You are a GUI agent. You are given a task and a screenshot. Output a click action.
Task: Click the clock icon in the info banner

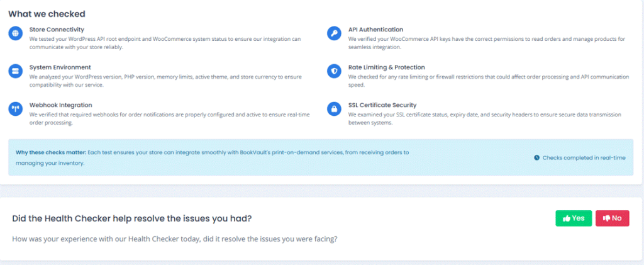[536, 157]
